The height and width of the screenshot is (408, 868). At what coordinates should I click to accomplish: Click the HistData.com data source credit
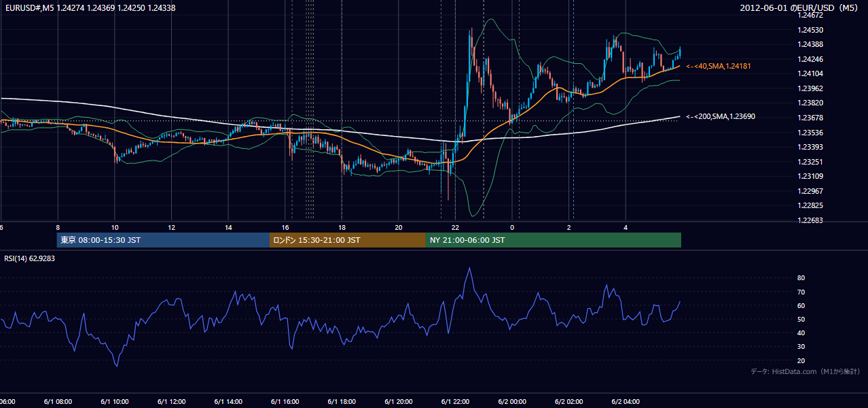point(805,371)
